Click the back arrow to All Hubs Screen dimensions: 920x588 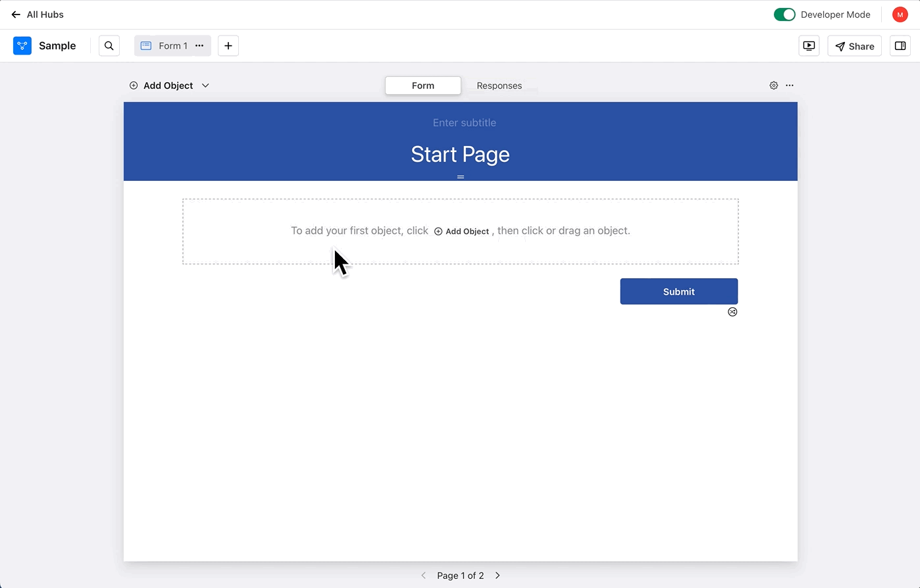tap(16, 14)
